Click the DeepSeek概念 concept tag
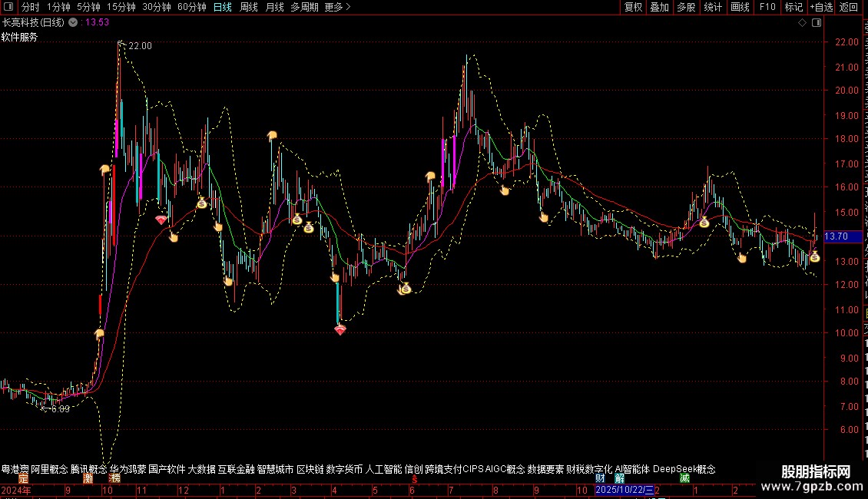This screenshot has width=868, height=499. pyautogui.click(x=684, y=469)
